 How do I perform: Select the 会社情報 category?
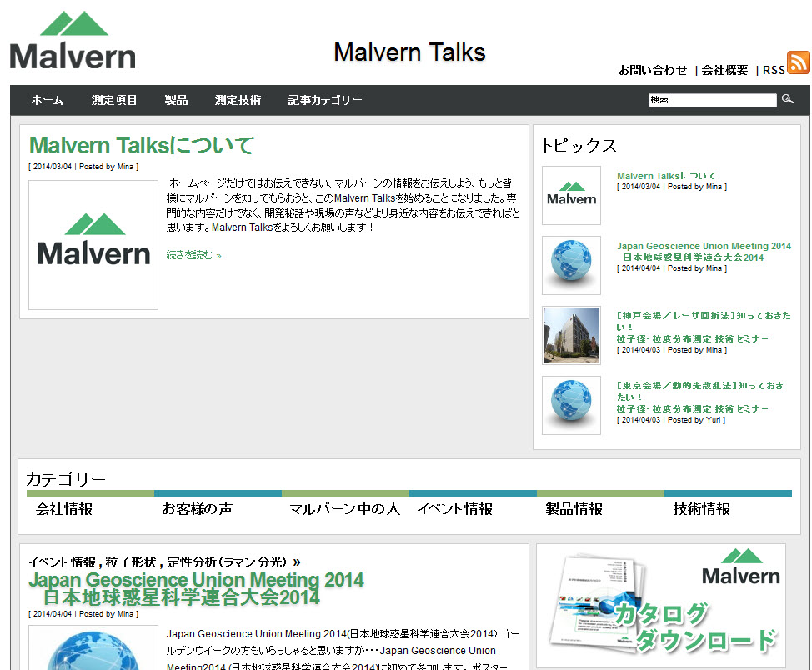coord(63,509)
